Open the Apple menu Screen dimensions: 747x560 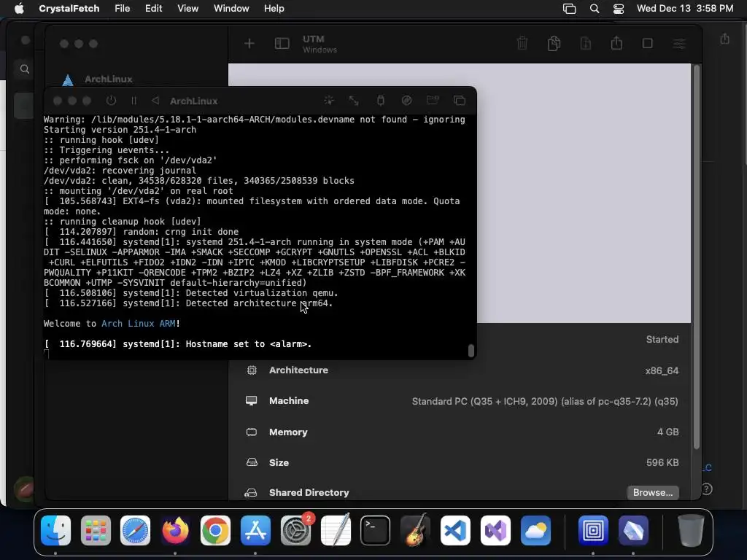(19, 9)
